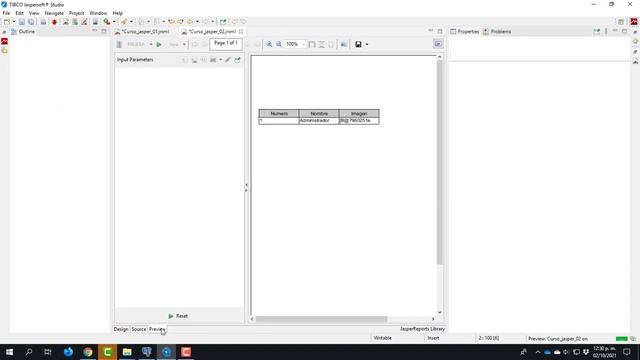Image resolution: width=640 pixels, height=360 pixels.
Task: Open the Properties view tab
Action: (x=464, y=31)
